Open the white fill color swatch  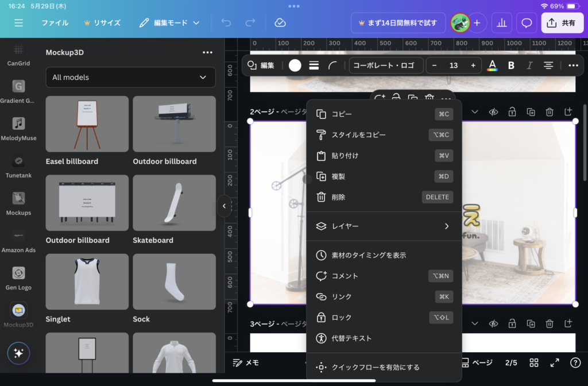295,65
